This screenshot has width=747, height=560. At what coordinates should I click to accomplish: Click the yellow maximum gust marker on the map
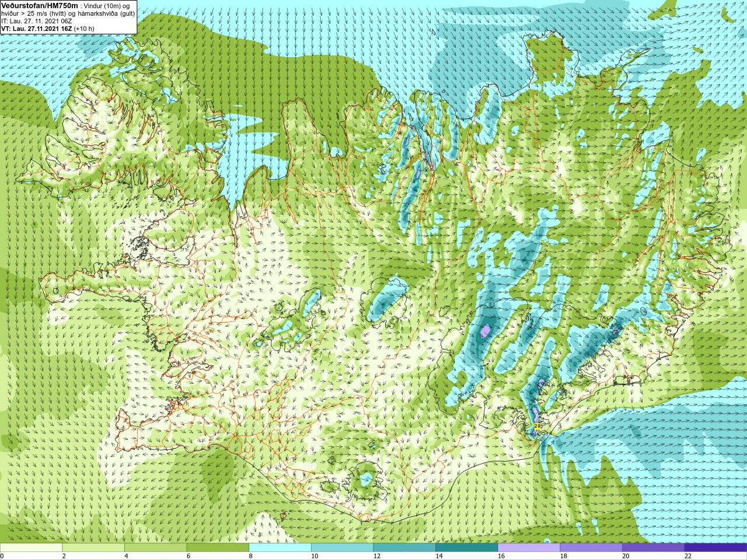pyautogui.click(x=537, y=426)
